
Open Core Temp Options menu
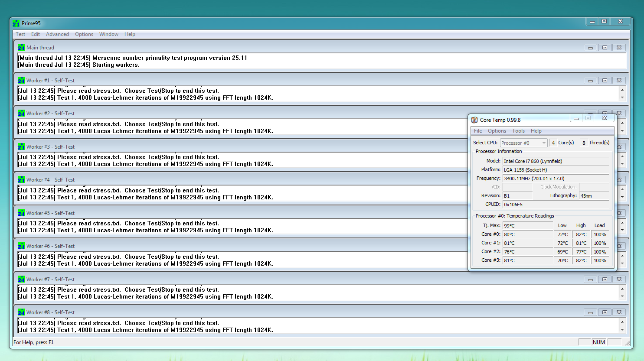(497, 131)
